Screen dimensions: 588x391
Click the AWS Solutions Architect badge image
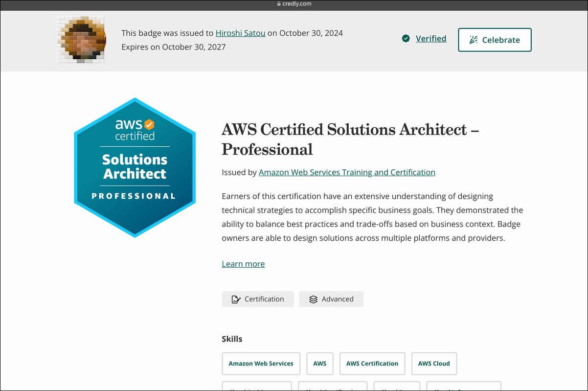(135, 168)
